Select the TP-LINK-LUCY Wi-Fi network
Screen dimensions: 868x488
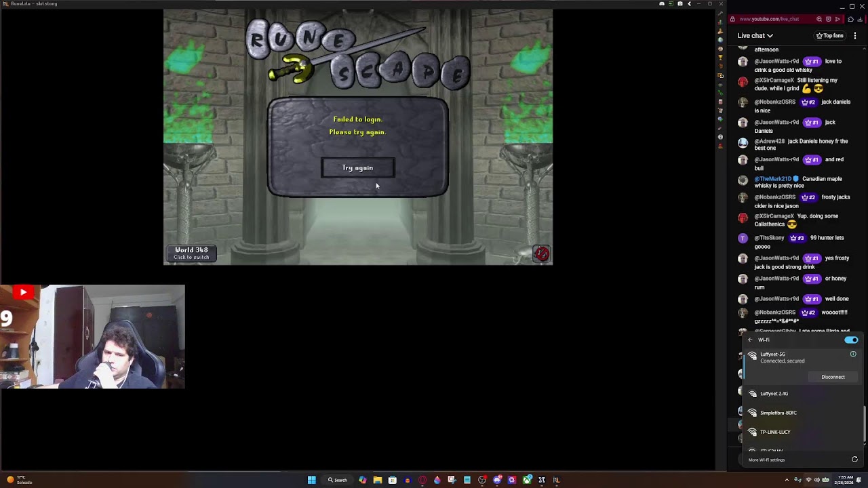tap(804, 432)
